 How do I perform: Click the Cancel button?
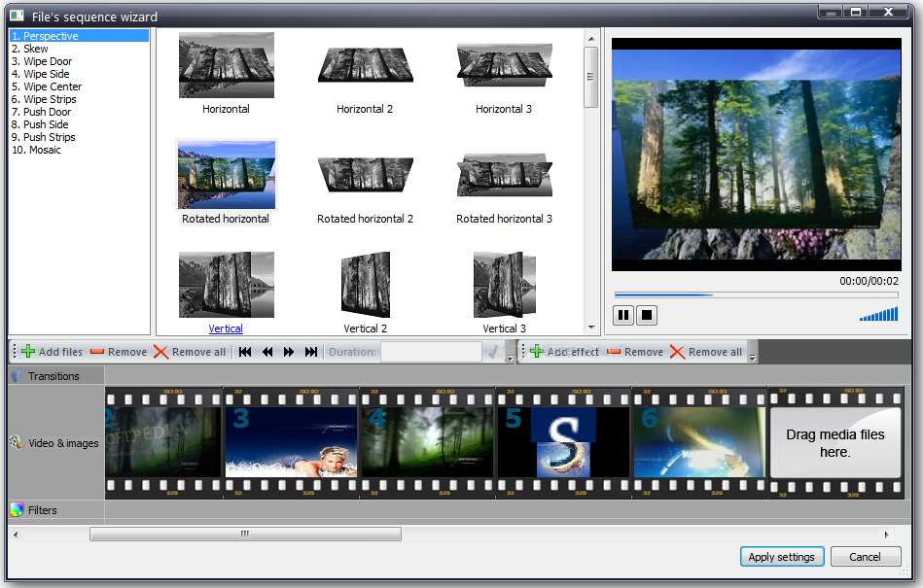(x=865, y=556)
